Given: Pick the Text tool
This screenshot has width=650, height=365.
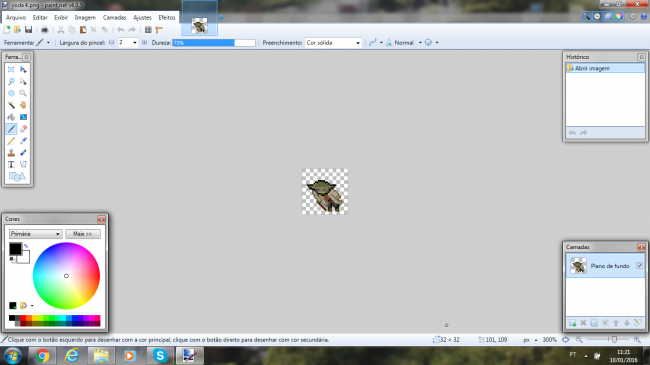Looking at the screenshot, I should (11, 165).
